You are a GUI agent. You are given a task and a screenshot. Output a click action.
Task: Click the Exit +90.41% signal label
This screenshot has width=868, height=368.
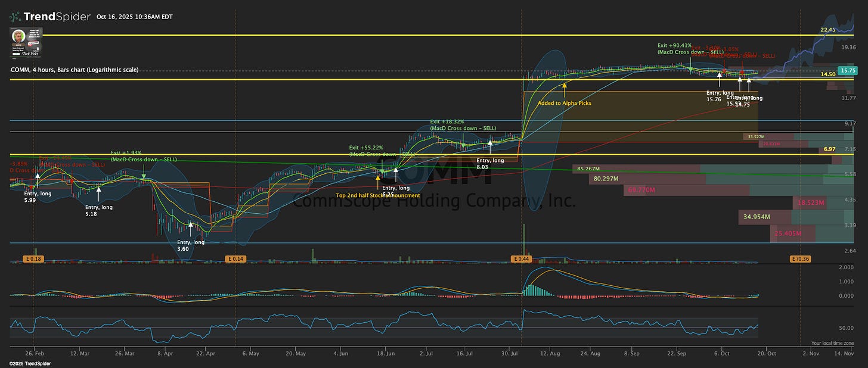click(691, 48)
